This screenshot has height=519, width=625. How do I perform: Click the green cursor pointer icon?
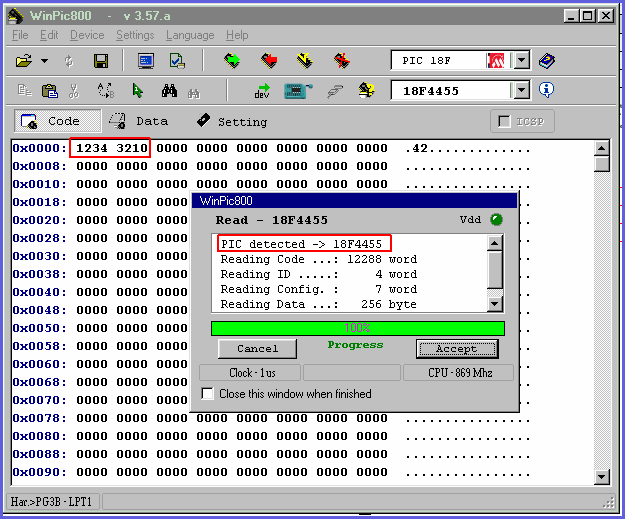coord(138,91)
